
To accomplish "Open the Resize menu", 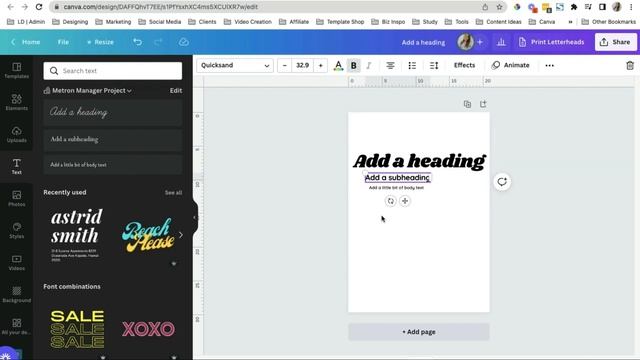I will point(100,42).
